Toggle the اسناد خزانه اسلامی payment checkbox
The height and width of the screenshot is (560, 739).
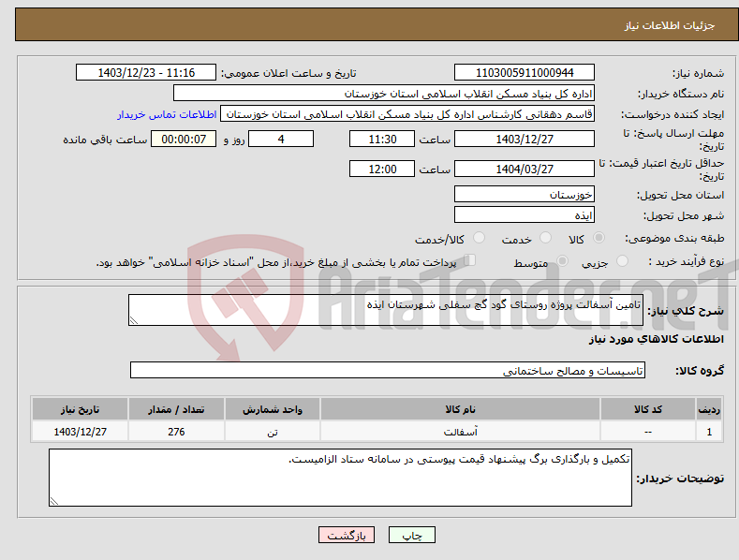(469, 260)
